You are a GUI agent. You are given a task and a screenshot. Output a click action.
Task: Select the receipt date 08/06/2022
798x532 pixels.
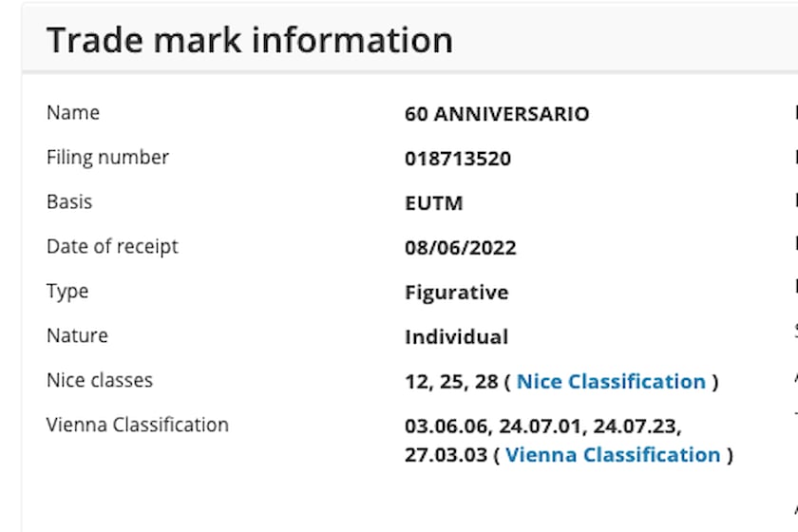(461, 248)
